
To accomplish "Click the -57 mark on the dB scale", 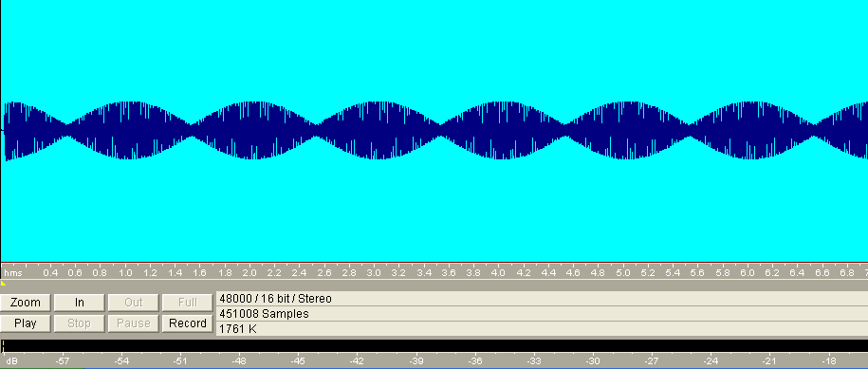I will (x=63, y=361).
